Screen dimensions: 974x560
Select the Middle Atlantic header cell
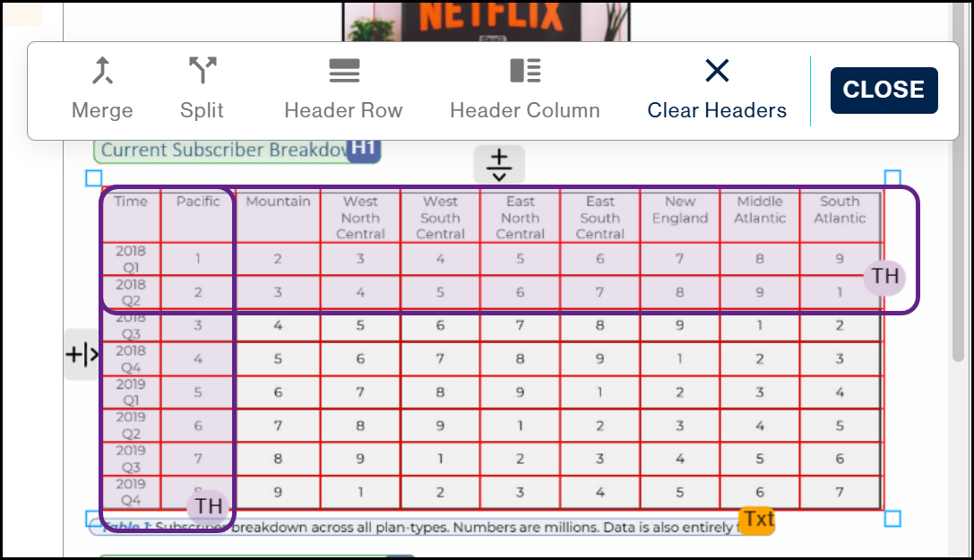click(760, 215)
